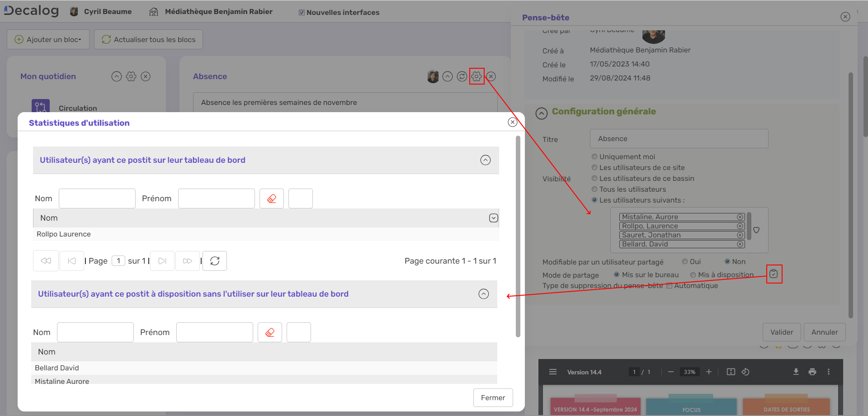Click the Mon quotidien settings gear
The height and width of the screenshot is (416, 868).
(x=131, y=76)
